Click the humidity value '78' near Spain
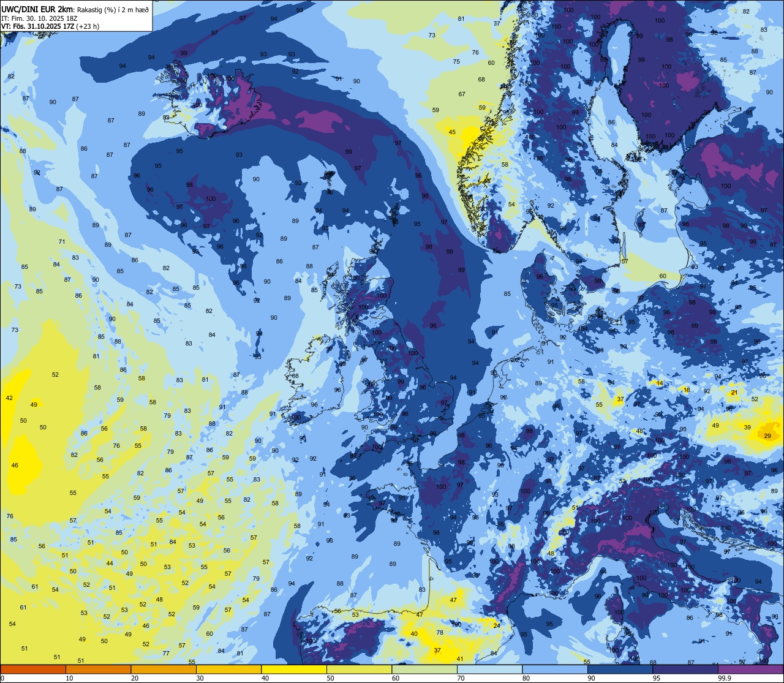784x683 pixels. click(x=439, y=632)
